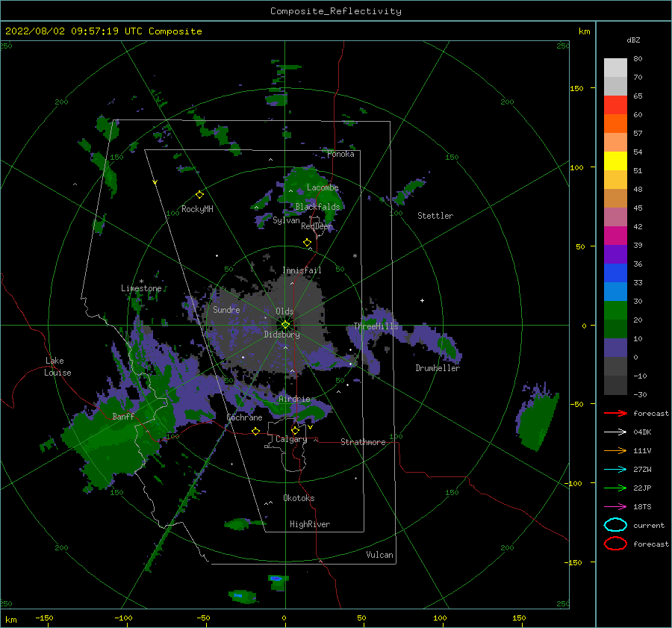This screenshot has width=672, height=628.
Task: Click the Didsbury label
Action: [x=281, y=335]
